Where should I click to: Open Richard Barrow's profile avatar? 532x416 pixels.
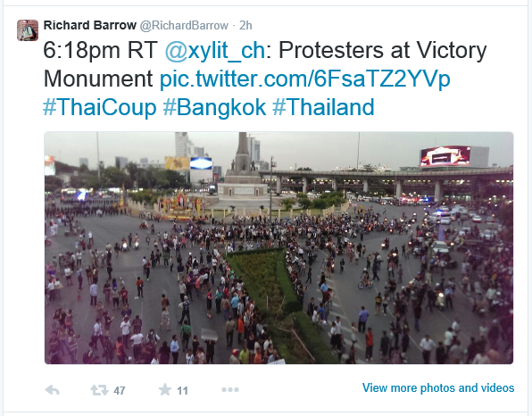[28, 30]
